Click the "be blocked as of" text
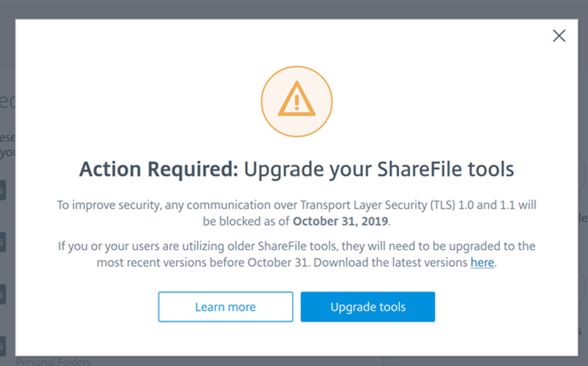Viewport: 588px width, 366px height. tap(246, 221)
